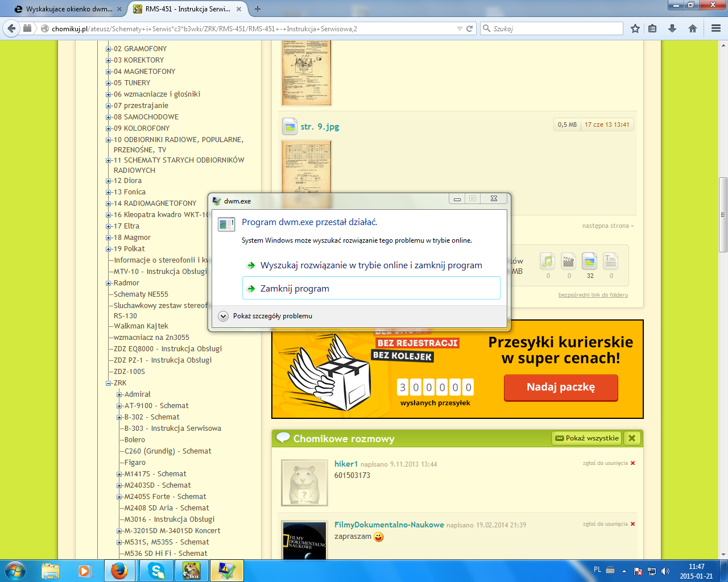Image resolution: width=728 pixels, height=582 pixels.
Task: Click the PL language indicator in tray
Action: point(597,569)
